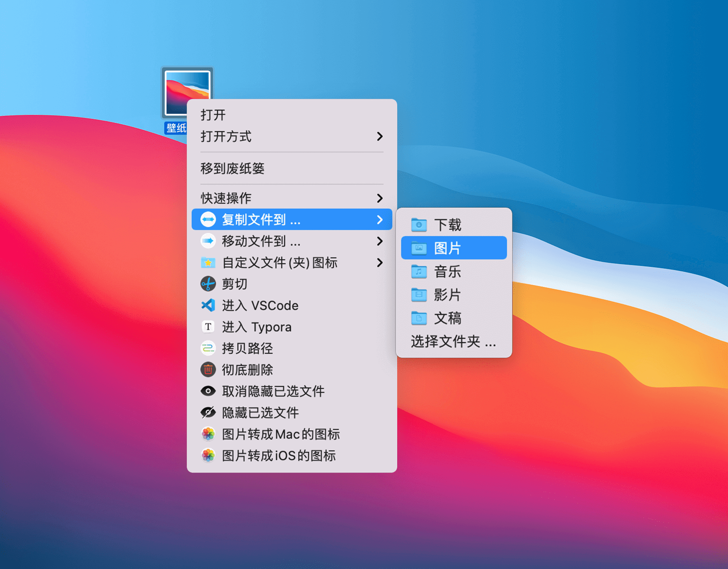Click the Photos icon beside 图片转成Mac的图标

[x=208, y=434]
